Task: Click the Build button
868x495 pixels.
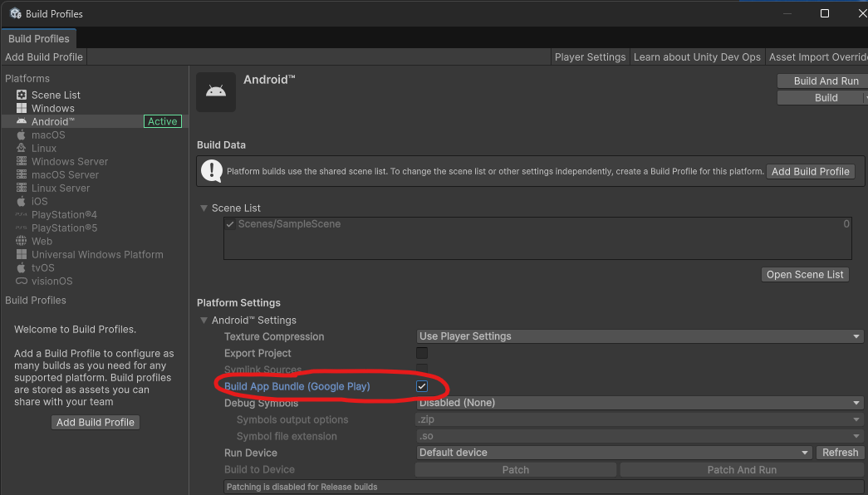Action: (820, 98)
